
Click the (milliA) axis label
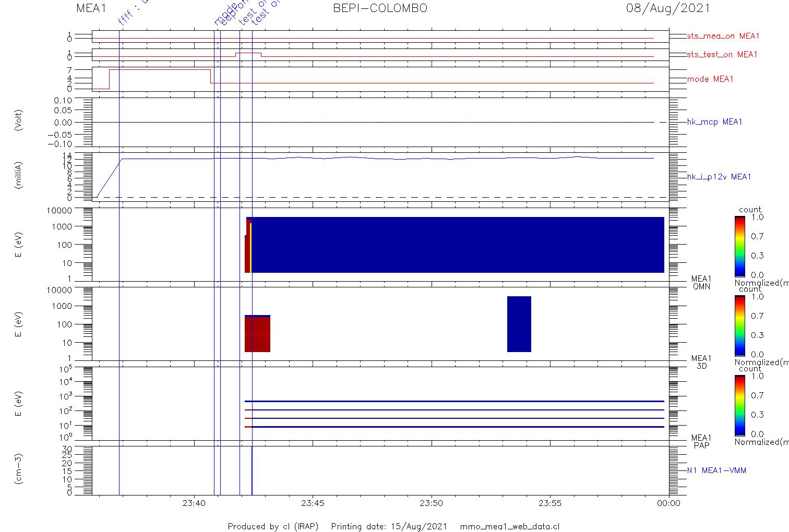click(x=19, y=175)
